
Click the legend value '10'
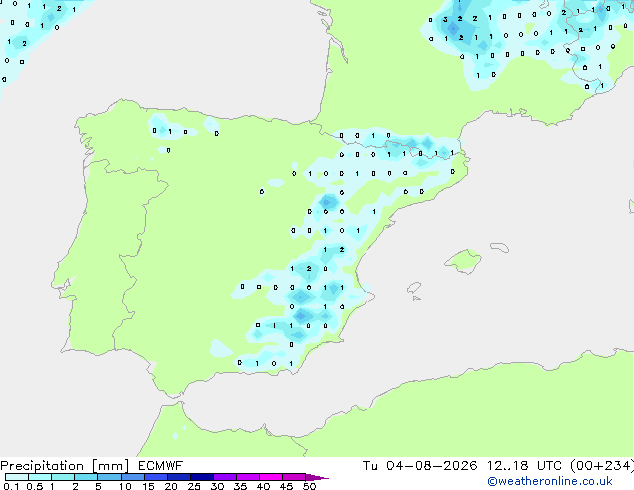point(125,486)
